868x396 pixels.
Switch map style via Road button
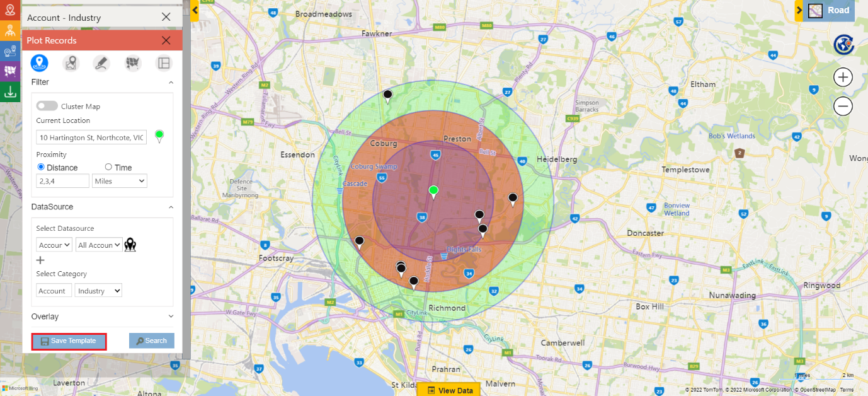(831, 10)
